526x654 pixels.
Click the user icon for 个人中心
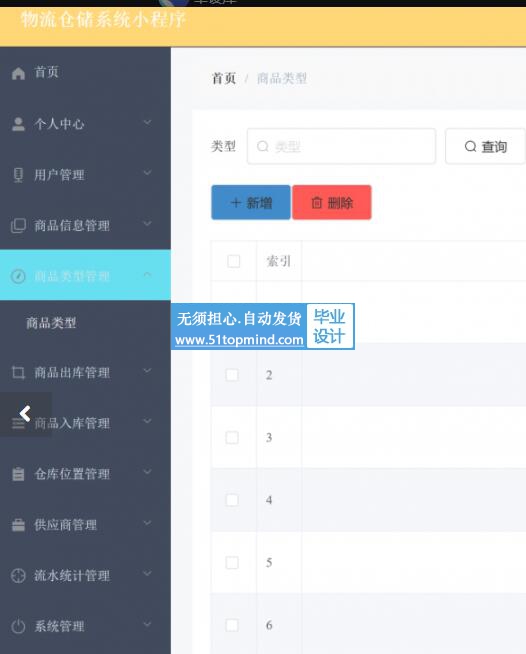18,124
